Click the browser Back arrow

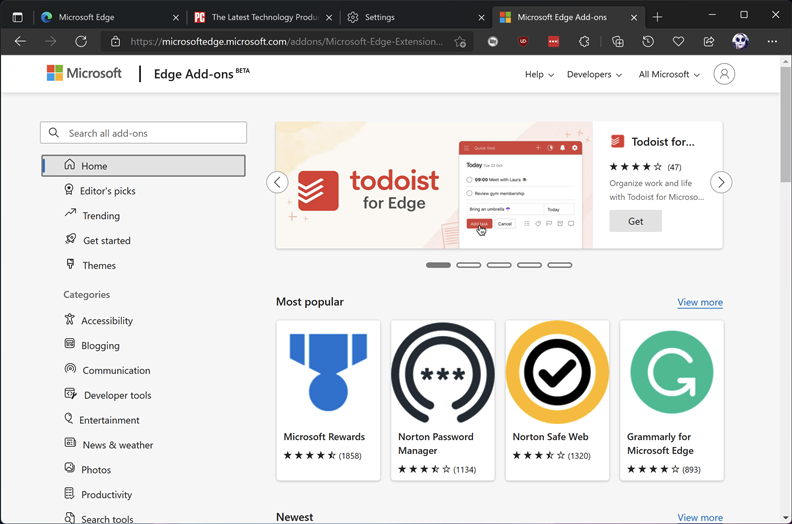(x=20, y=41)
